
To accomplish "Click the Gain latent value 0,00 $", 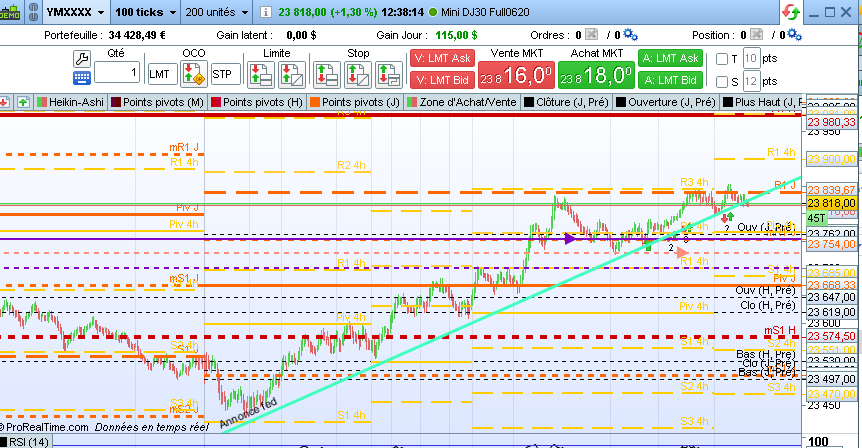I will click(x=301, y=35).
